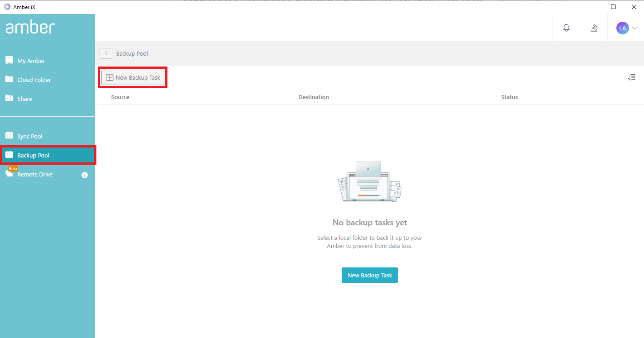Select Cloud Folder in the sidebar
This screenshot has width=644, height=338.
33,79
